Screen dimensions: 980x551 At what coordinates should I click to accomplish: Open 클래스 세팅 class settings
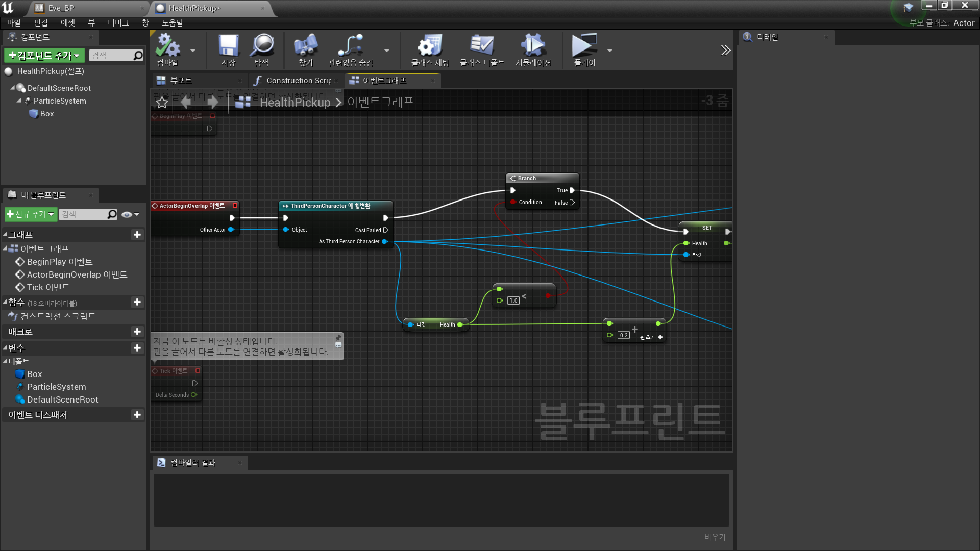pyautogui.click(x=429, y=49)
